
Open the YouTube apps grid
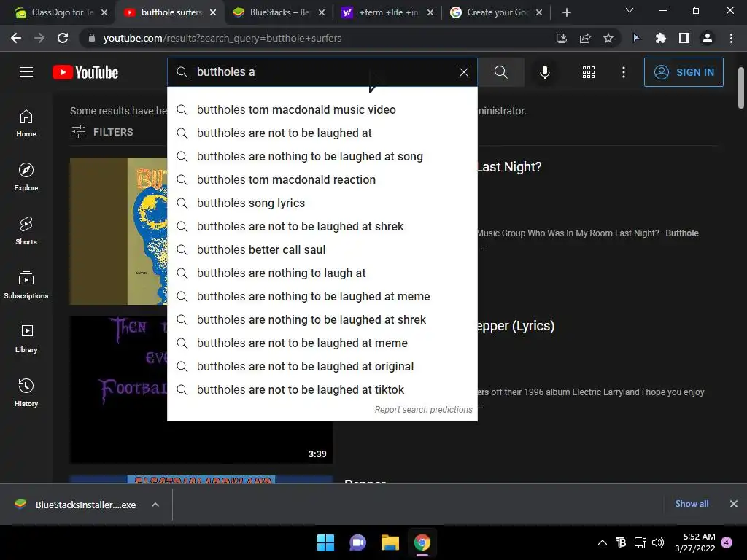[589, 72]
